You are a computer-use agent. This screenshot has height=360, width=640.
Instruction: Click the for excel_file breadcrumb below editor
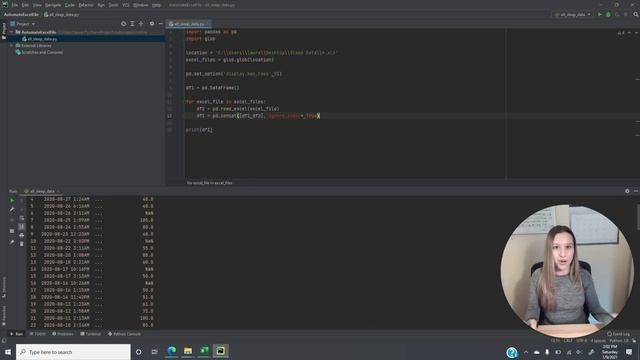point(209,183)
